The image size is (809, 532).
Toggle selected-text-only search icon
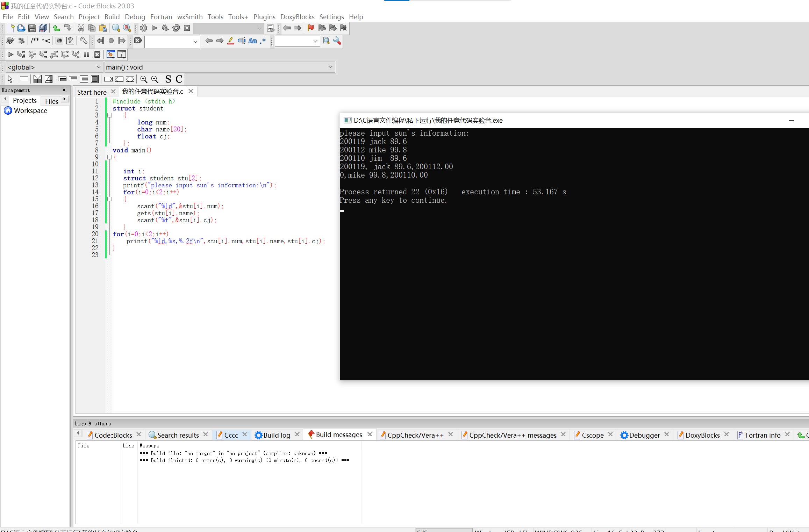[x=242, y=41]
